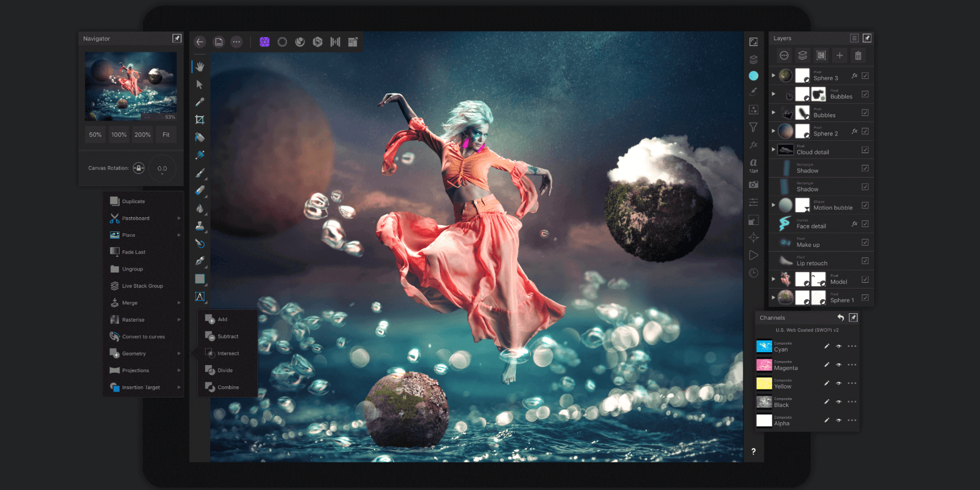Choose Duplicate from the context menu
The image size is (980, 490).
pos(134,201)
